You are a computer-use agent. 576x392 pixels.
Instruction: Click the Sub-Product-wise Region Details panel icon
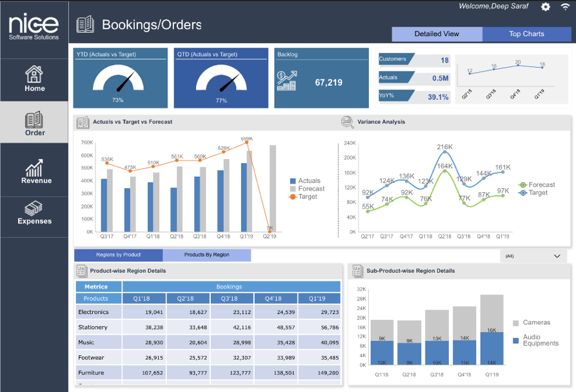357,271
